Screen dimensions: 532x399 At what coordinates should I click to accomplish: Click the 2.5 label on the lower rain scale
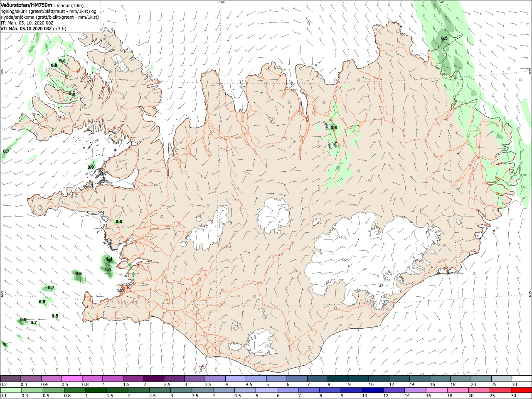pyautogui.click(x=153, y=396)
